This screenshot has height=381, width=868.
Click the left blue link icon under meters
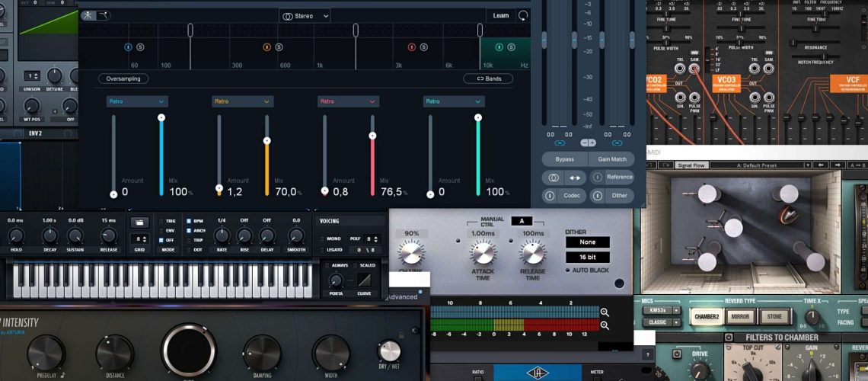pos(560,143)
